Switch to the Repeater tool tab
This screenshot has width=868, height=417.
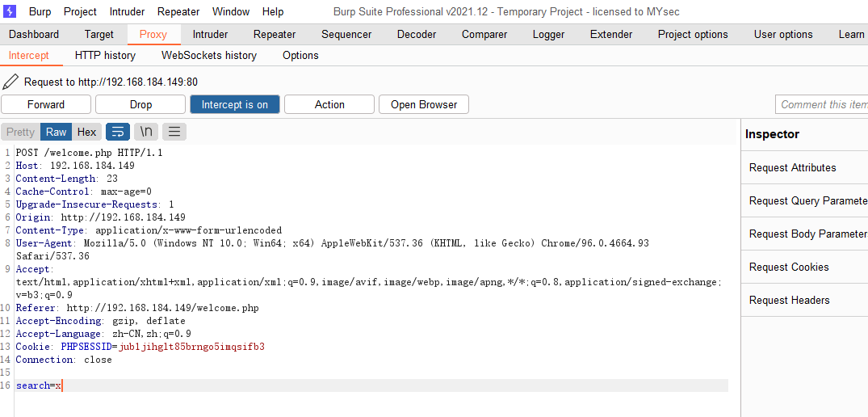[x=275, y=34]
